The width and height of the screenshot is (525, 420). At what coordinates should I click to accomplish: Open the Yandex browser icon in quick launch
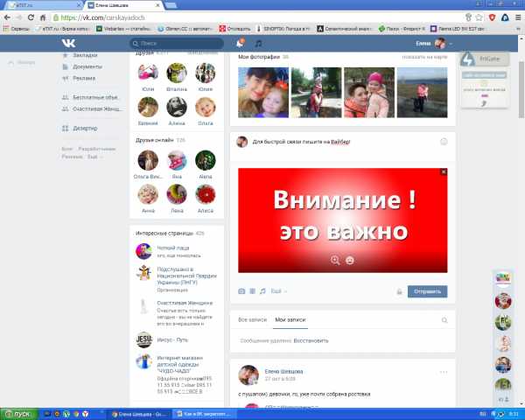click(x=86, y=414)
